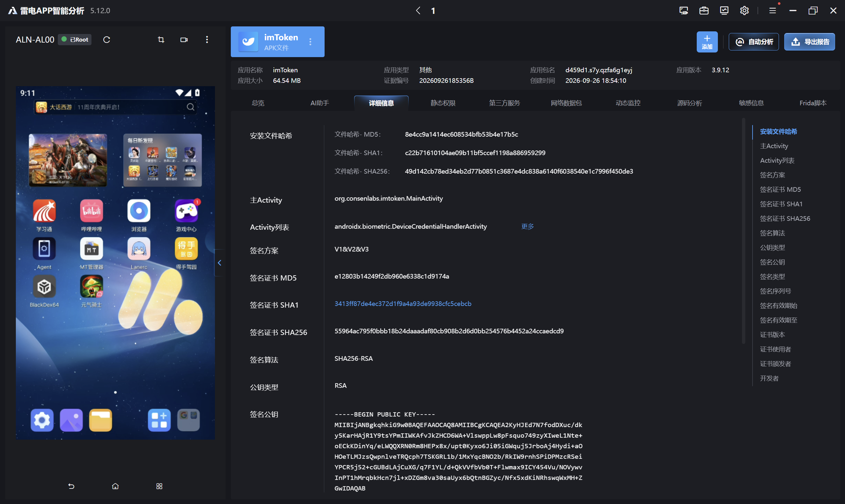Open the blue app-grid icon in the dock
Screen dimensions: 845x504
pyautogui.click(x=159, y=420)
